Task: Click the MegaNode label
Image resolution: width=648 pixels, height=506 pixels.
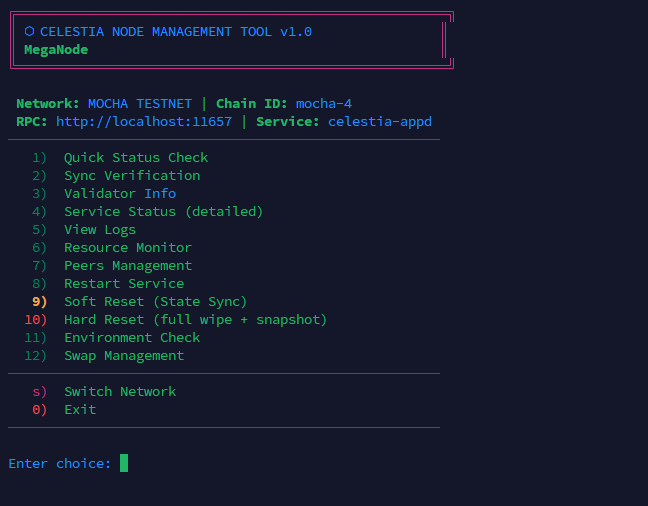Action: click(x=56, y=50)
